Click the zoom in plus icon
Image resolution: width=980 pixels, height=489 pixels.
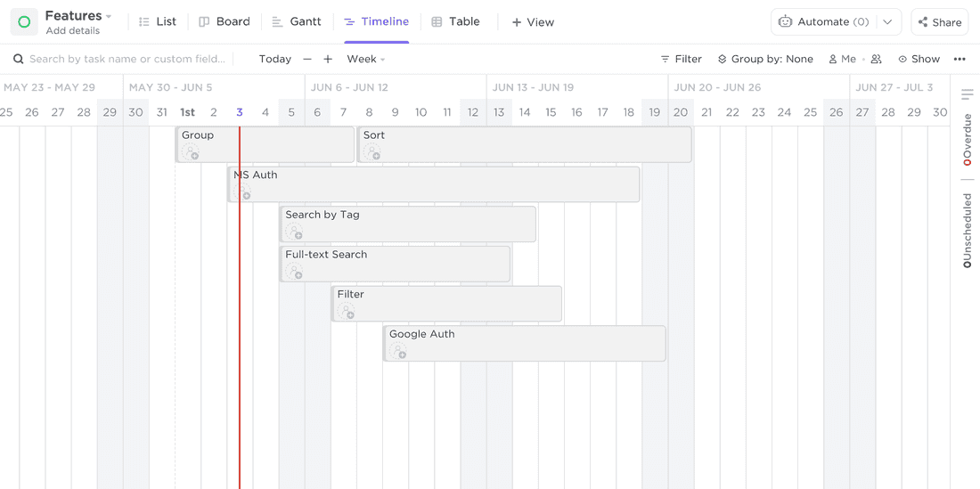328,59
